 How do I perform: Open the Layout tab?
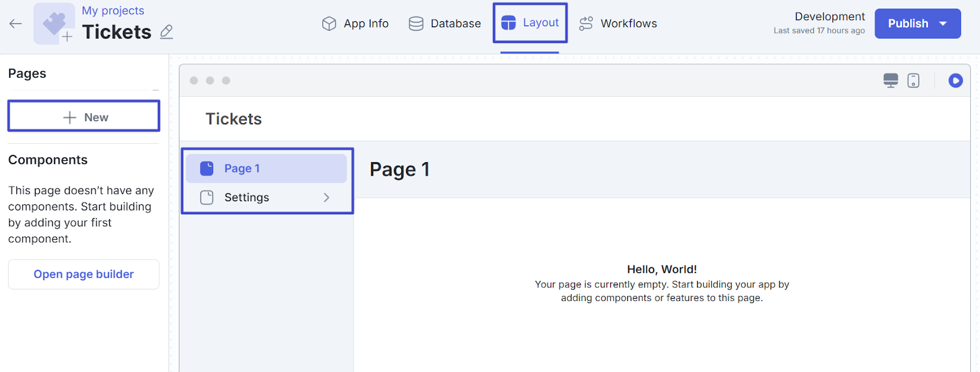point(530,23)
